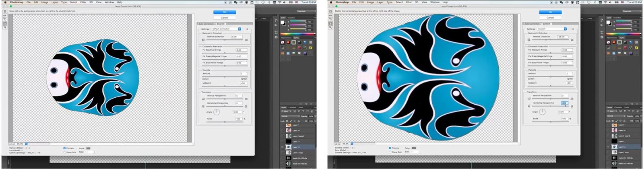Click Horizontal Perspective right-end icon, right screenshot
This screenshot has width=644, height=169.
coord(572,106)
